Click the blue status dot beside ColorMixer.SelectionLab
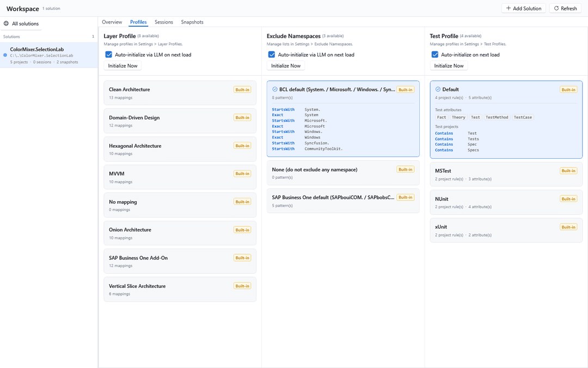The image size is (588, 368). click(5, 55)
